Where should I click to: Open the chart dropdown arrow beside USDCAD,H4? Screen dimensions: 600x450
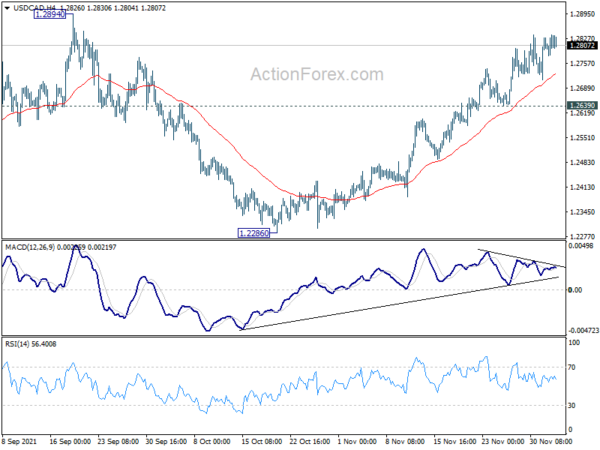point(7,8)
